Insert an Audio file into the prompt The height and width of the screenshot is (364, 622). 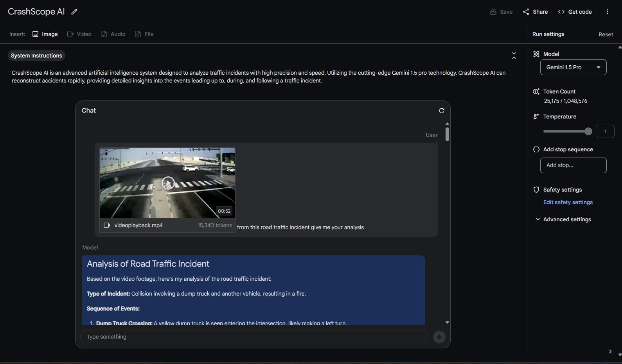[x=113, y=34]
